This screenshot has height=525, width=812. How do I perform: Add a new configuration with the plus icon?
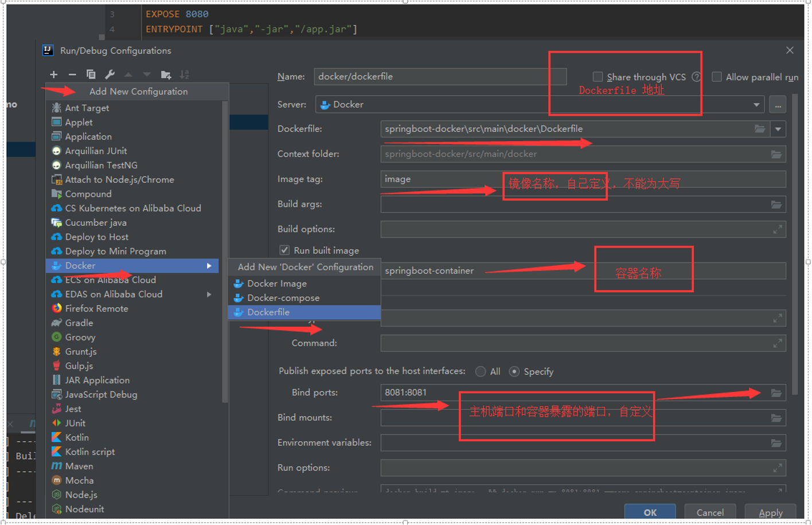54,75
